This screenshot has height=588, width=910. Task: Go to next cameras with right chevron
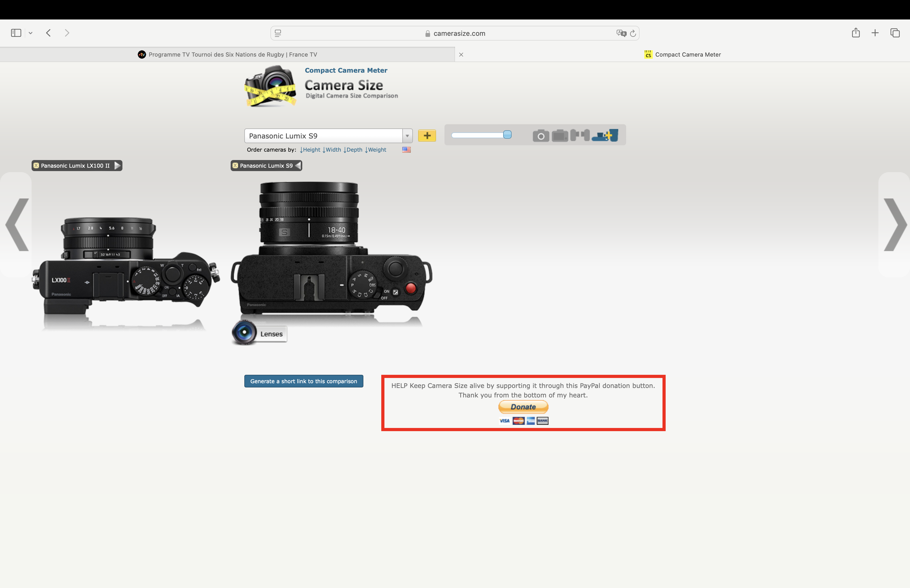point(895,225)
